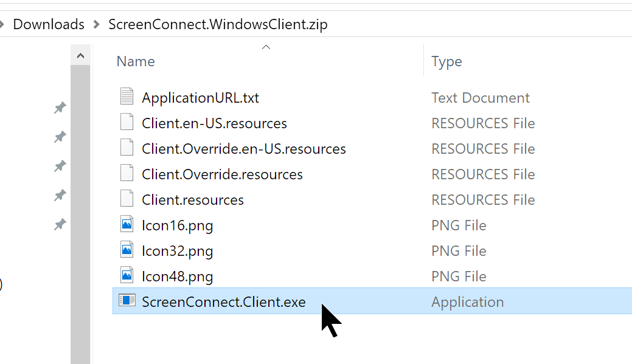Click the Client.en-US.resources file icon
Screen dimensions: 632x364
(x=127, y=122)
